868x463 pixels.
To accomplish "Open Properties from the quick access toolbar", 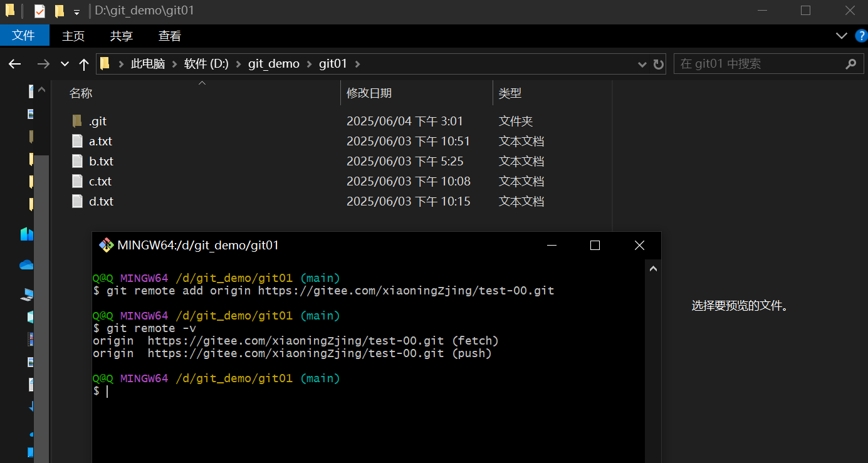I will (39, 11).
